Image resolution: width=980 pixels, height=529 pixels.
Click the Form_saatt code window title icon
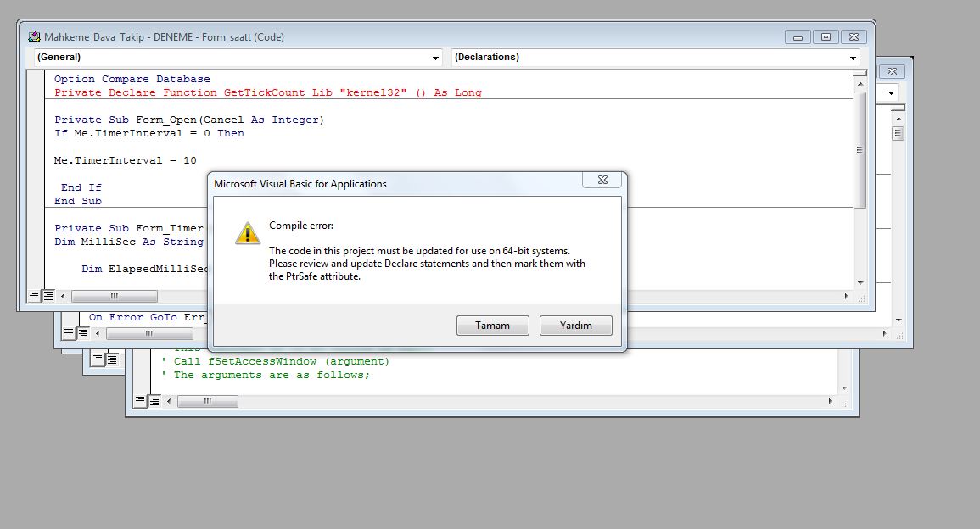[34, 36]
